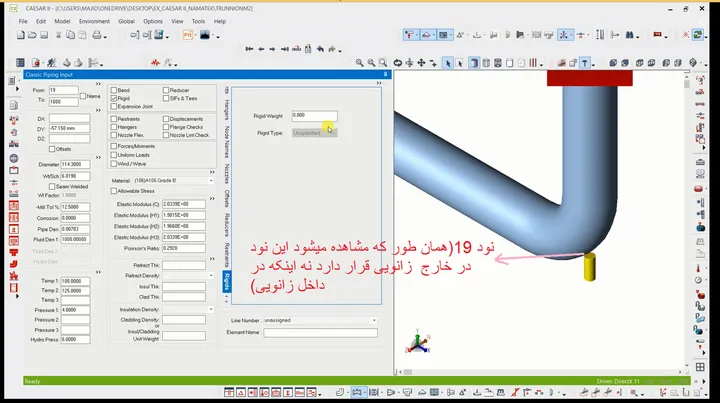720x403 pixels.
Task: Open the Environment menu
Action: tap(94, 21)
